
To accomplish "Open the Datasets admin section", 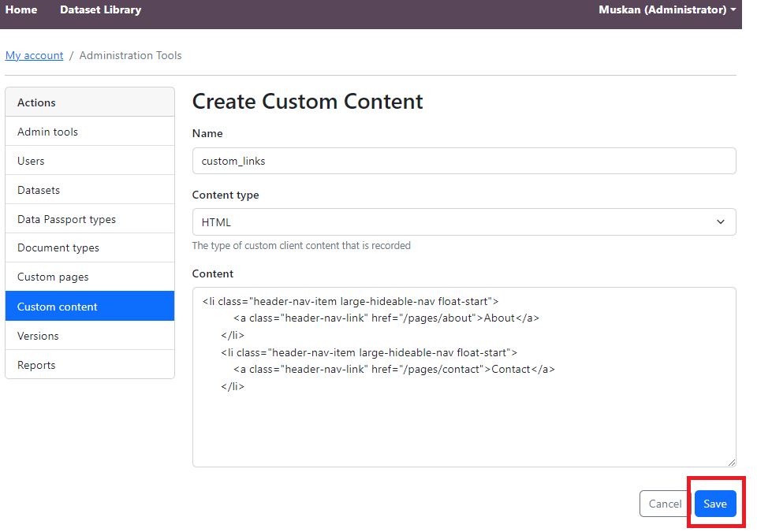I will (x=39, y=190).
